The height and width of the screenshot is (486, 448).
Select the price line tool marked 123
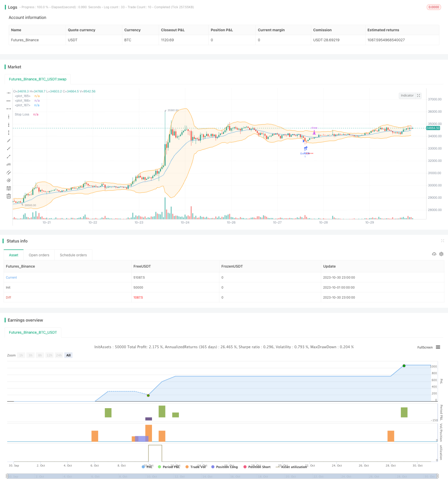9,164
